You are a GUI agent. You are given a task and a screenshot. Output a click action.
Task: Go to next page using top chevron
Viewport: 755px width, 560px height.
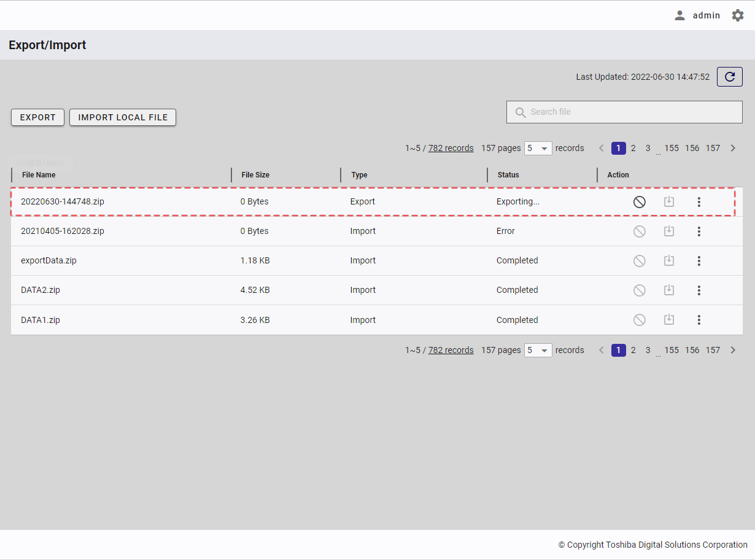point(732,148)
